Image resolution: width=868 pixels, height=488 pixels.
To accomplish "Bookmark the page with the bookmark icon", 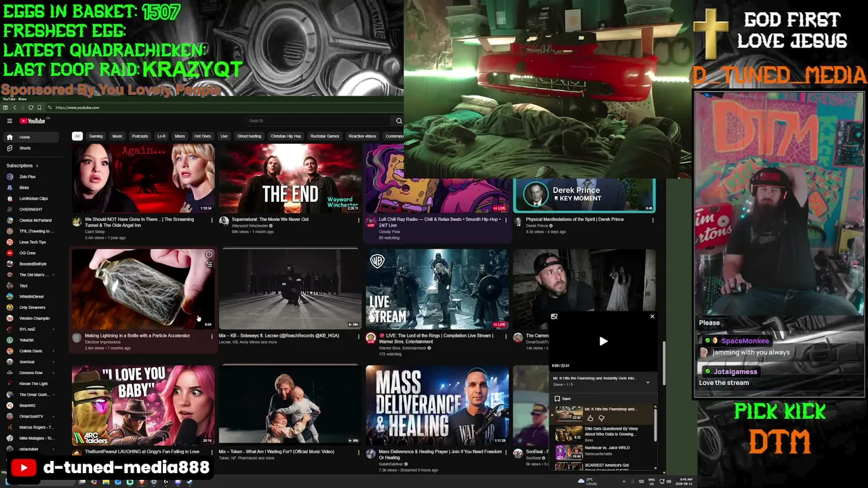I will pyautogui.click(x=39, y=108).
